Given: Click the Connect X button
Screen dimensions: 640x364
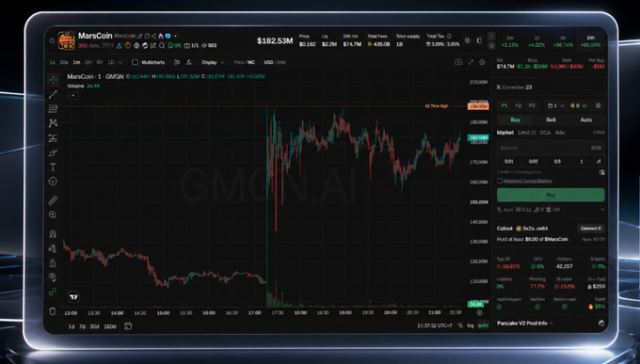Looking at the screenshot, I should click(591, 229).
